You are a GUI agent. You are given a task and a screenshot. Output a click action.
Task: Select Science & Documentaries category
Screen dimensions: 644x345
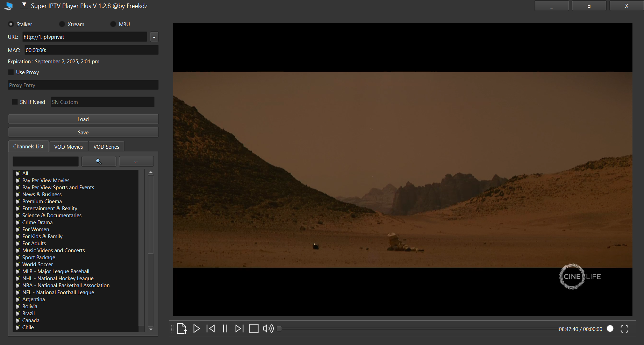click(x=76, y=216)
